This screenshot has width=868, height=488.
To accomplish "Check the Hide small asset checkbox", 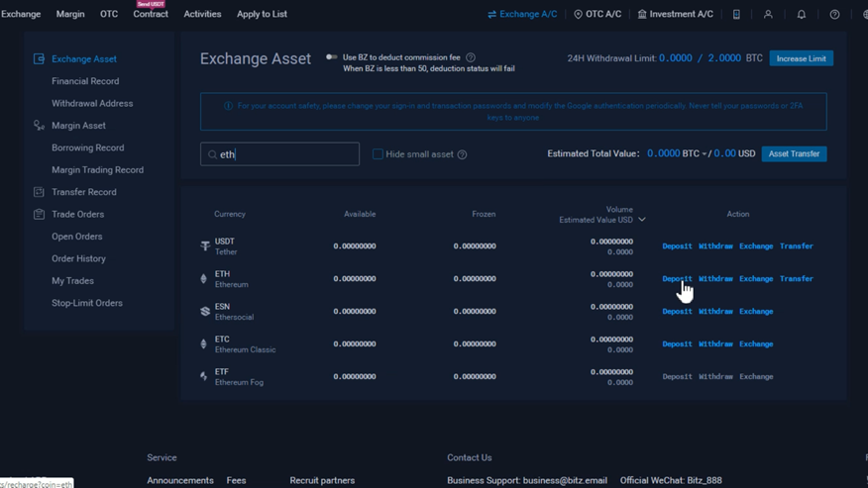I will pyautogui.click(x=378, y=154).
